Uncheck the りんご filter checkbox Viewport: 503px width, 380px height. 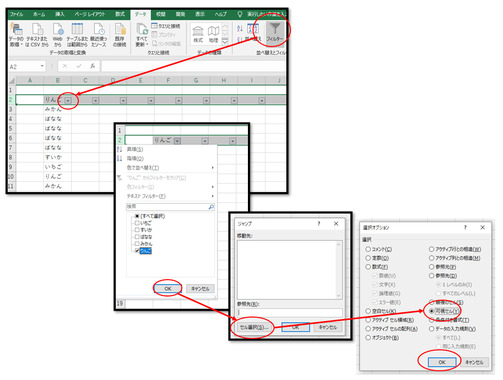click(137, 251)
